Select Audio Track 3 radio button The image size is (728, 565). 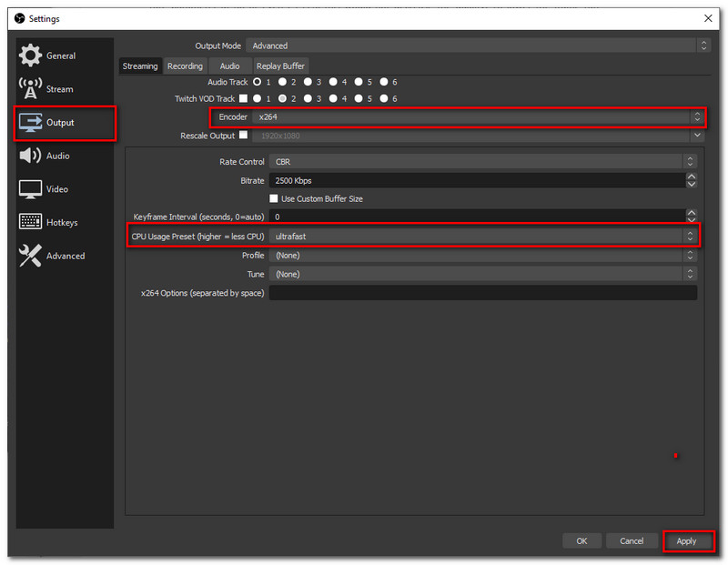click(x=308, y=82)
